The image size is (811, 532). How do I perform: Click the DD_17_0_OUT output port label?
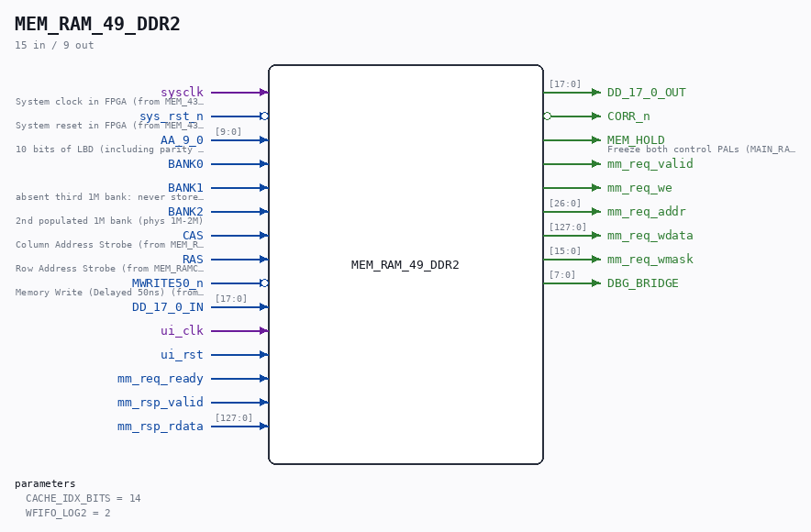pos(647,92)
